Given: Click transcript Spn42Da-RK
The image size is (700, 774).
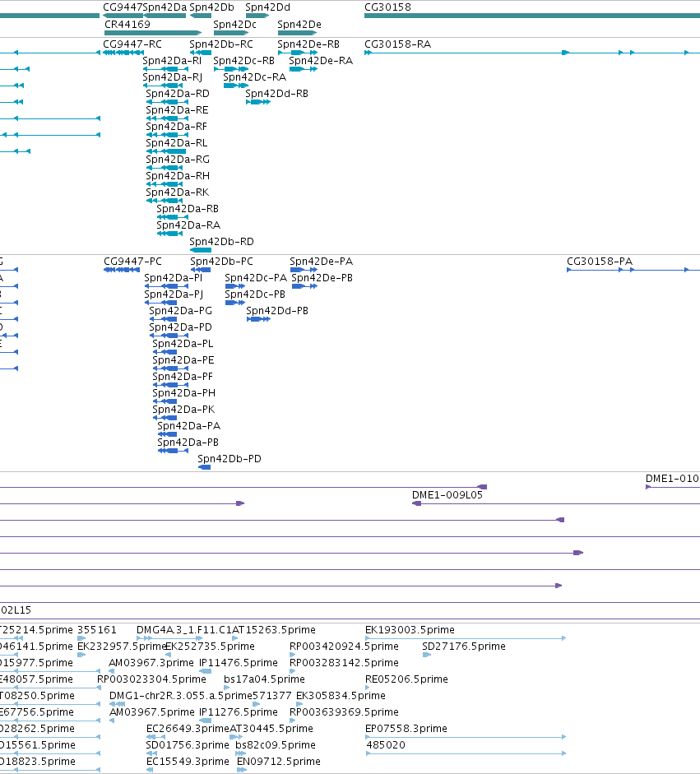Looking at the screenshot, I should (177, 192).
